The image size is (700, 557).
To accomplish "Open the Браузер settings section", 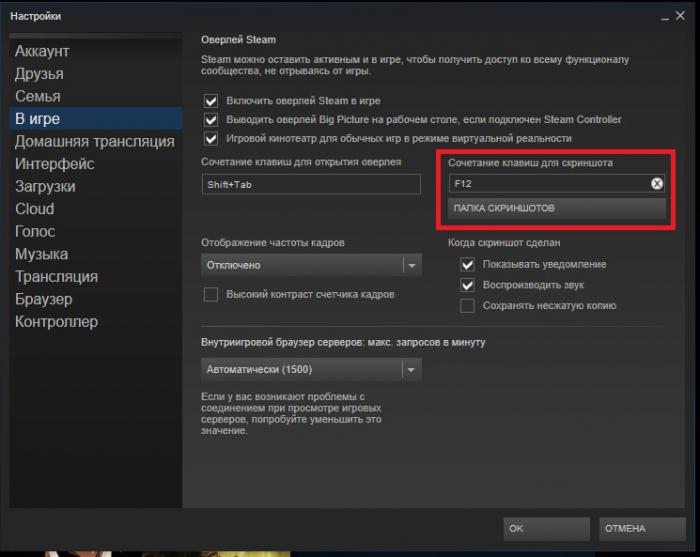I will (96, 299).
